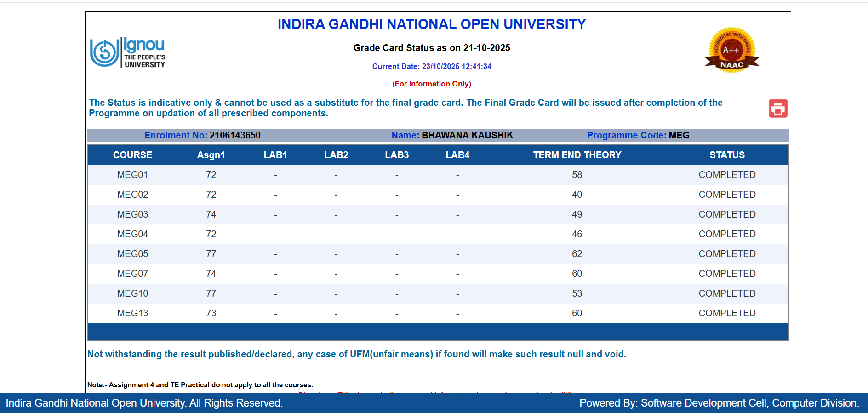Screen dimensions: 868x413
Task: Click COMPLETED status in the MEG03 row
Action: point(727,214)
